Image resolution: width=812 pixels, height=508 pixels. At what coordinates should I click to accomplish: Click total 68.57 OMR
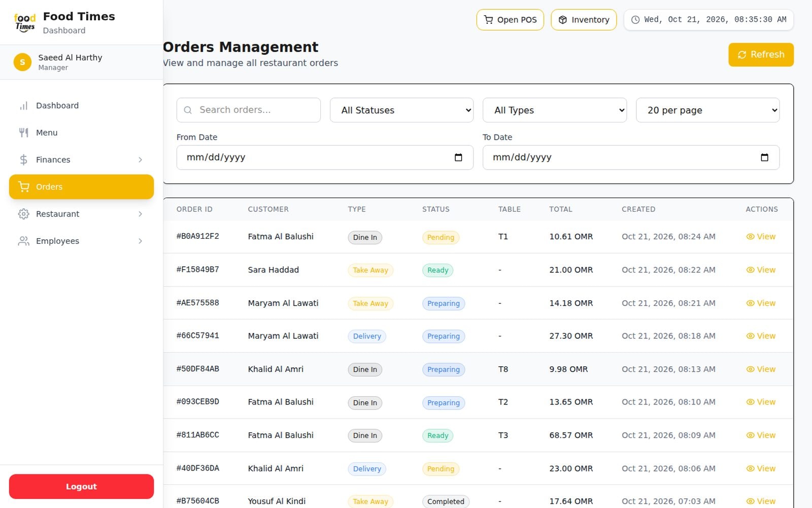pyautogui.click(x=571, y=435)
